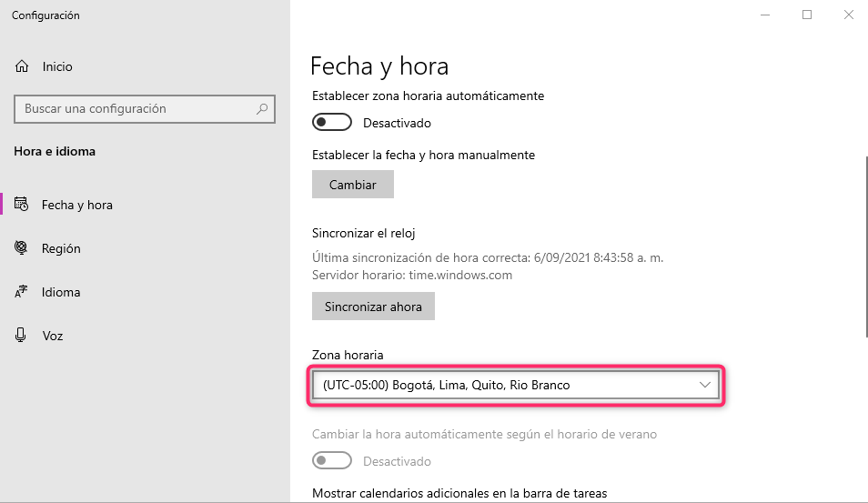Click the vertical scrollbar on the right

(863, 246)
